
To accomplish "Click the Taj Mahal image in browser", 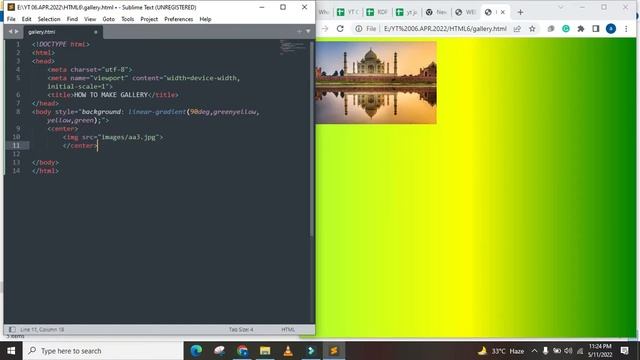I will [376, 82].
